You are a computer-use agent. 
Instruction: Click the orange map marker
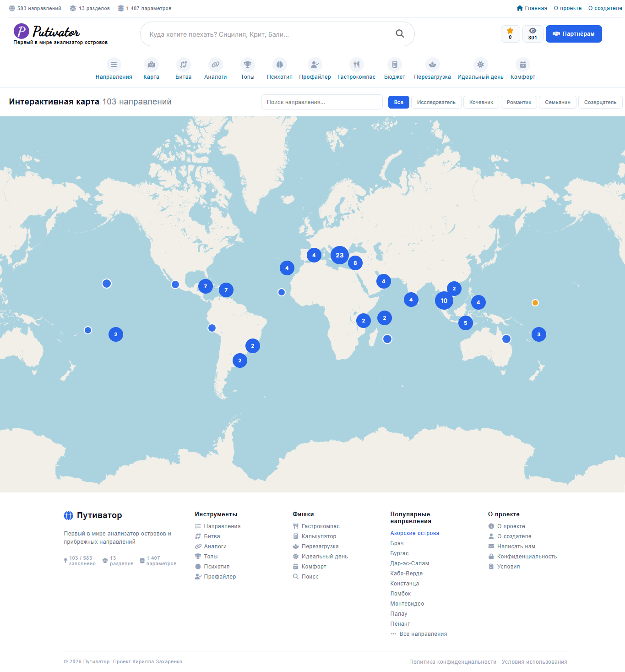535,303
